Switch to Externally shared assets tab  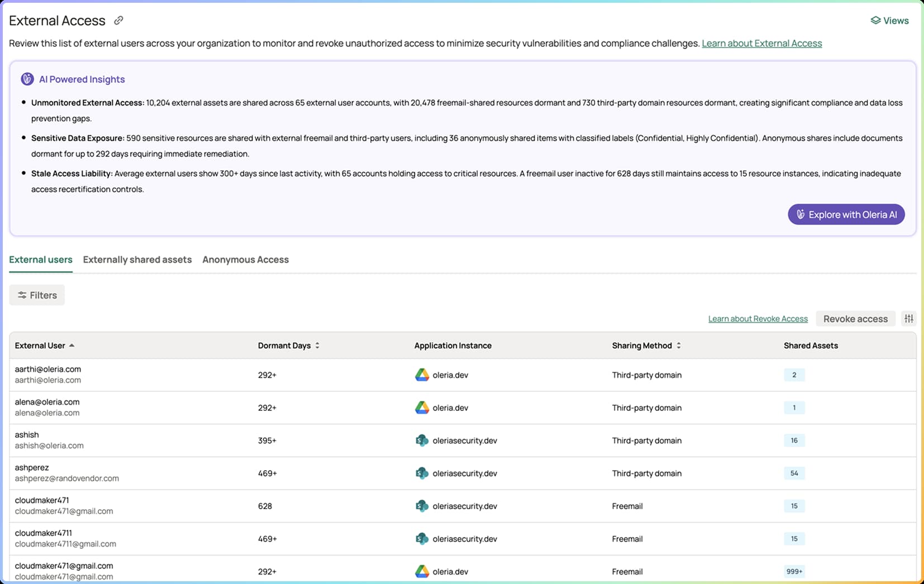click(137, 260)
